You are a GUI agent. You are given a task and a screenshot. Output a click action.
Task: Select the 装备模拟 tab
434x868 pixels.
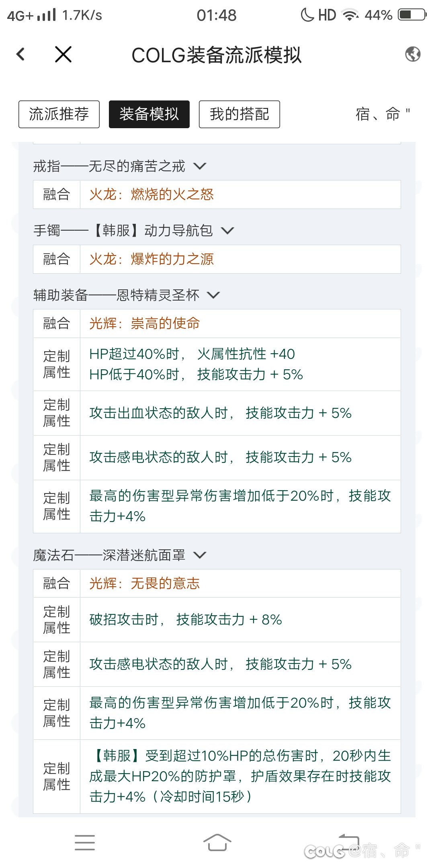(149, 114)
